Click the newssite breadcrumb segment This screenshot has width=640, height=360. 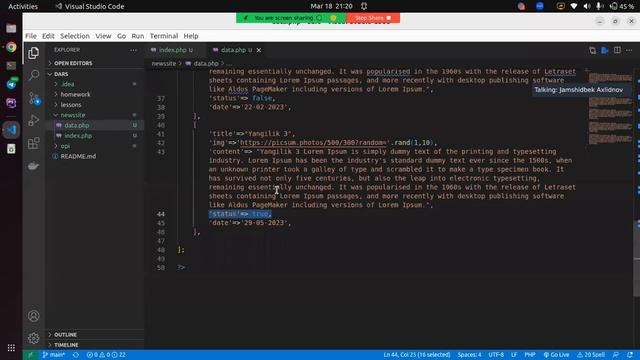(x=164, y=63)
